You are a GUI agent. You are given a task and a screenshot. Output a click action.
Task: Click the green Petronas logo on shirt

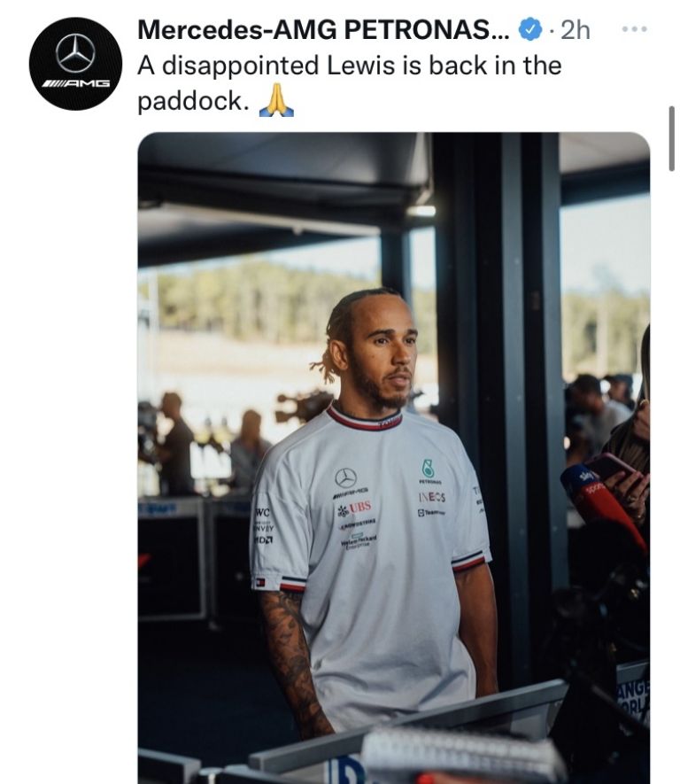coord(429,469)
